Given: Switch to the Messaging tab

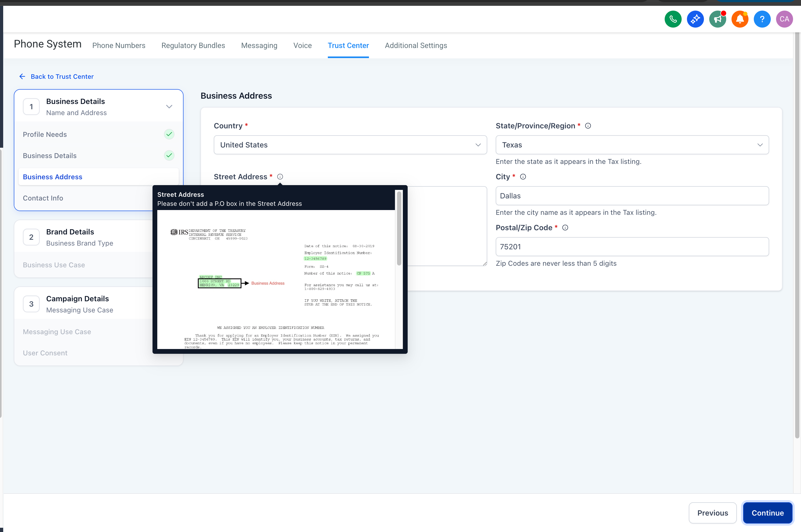Looking at the screenshot, I should point(259,45).
